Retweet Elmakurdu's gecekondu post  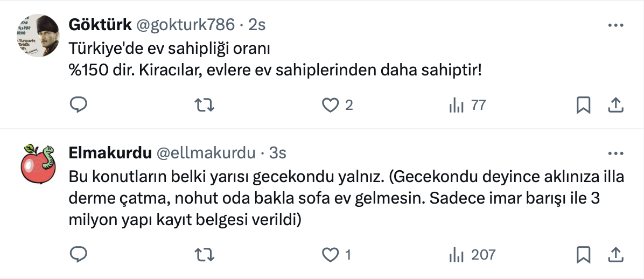[x=205, y=254]
